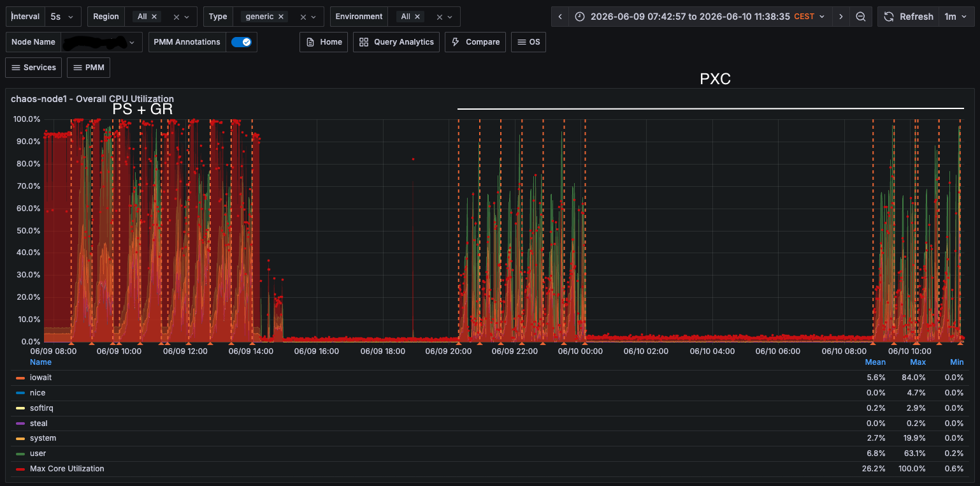Image resolution: width=980 pixels, height=486 pixels.
Task: Open the OS menu
Action: (x=528, y=42)
